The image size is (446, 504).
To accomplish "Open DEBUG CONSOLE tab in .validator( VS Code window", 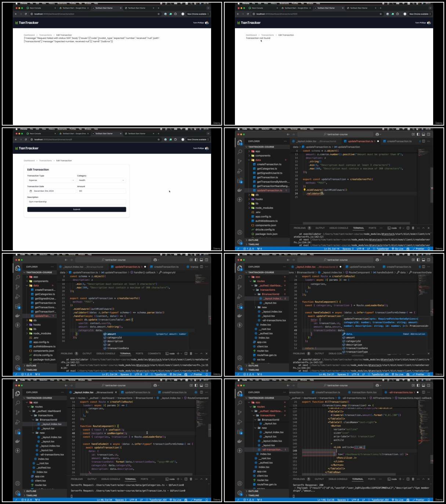I will [x=339, y=228].
